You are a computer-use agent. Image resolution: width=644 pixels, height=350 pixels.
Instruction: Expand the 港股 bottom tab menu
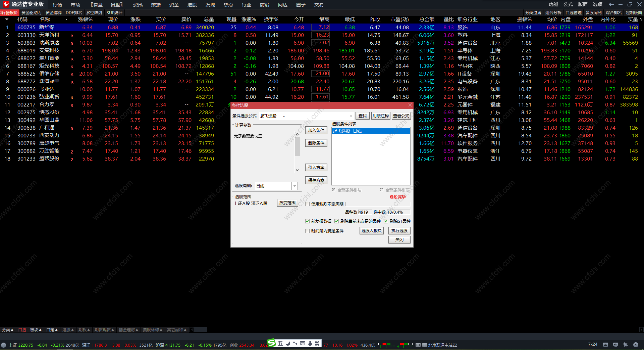pos(68,330)
